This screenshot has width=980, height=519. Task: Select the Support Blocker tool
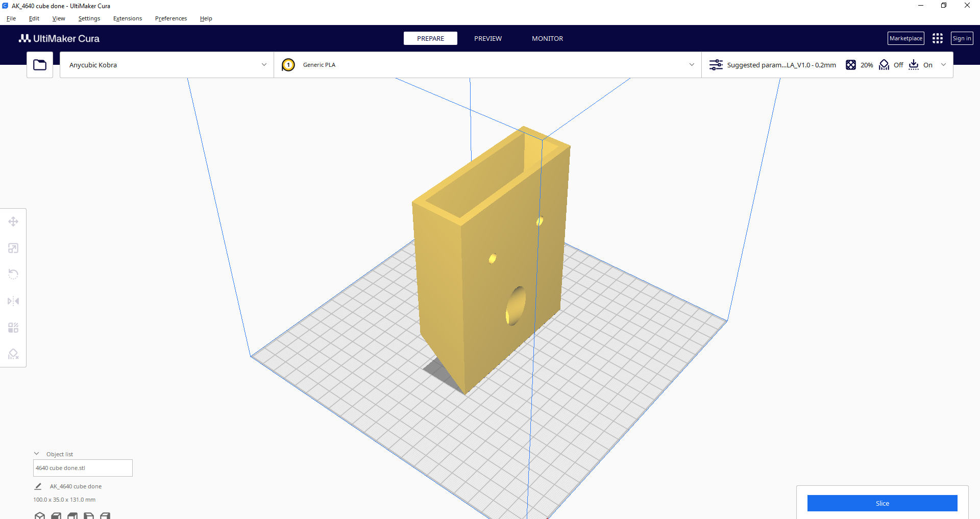click(x=13, y=354)
